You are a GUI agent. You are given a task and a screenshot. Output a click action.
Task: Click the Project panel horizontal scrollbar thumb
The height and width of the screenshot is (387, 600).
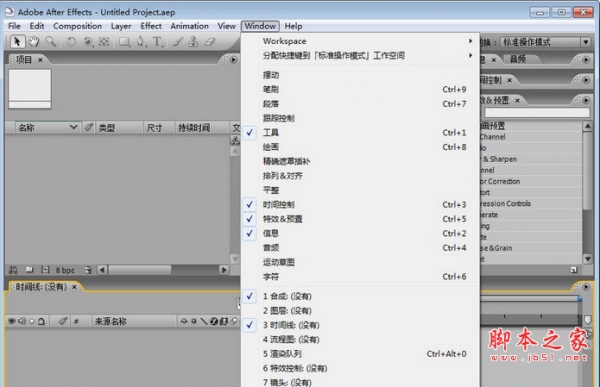tap(139, 270)
